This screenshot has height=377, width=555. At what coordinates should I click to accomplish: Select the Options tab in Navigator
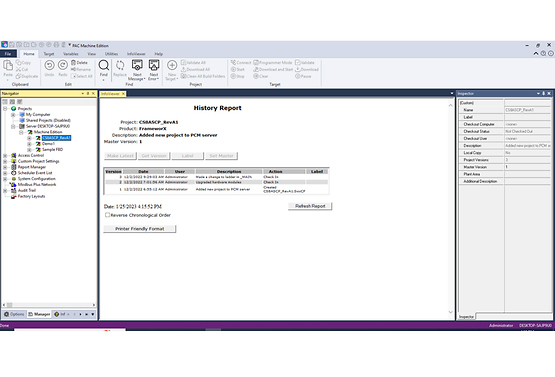click(x=14, y=314)
